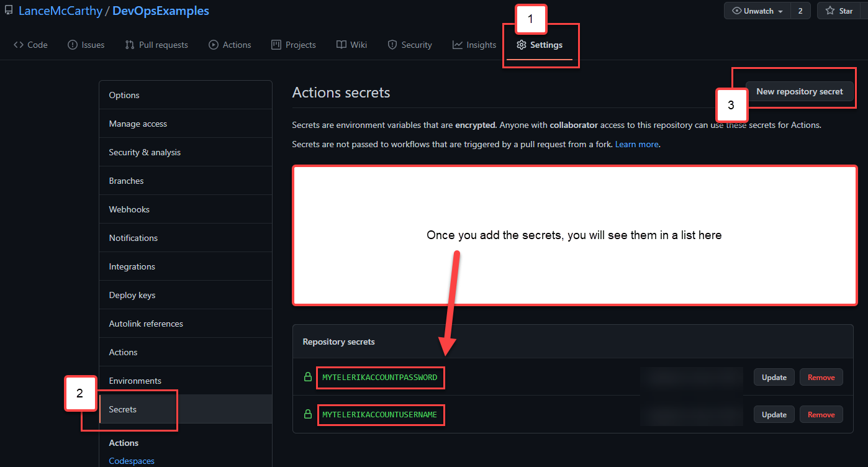Click lock icon beside MYTELERIKACCOUNTUSERNAME
The width and height of the screenshot is (868, 467).
307,414
